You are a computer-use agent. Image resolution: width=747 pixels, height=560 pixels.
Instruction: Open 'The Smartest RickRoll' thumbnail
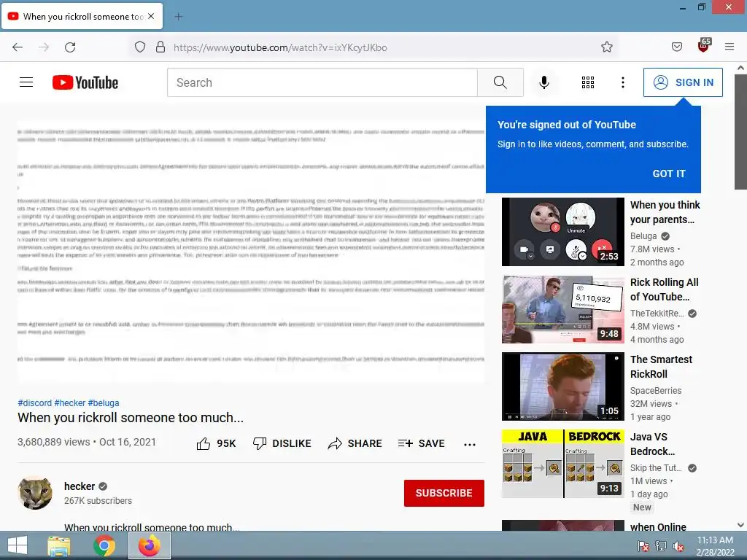562,386
